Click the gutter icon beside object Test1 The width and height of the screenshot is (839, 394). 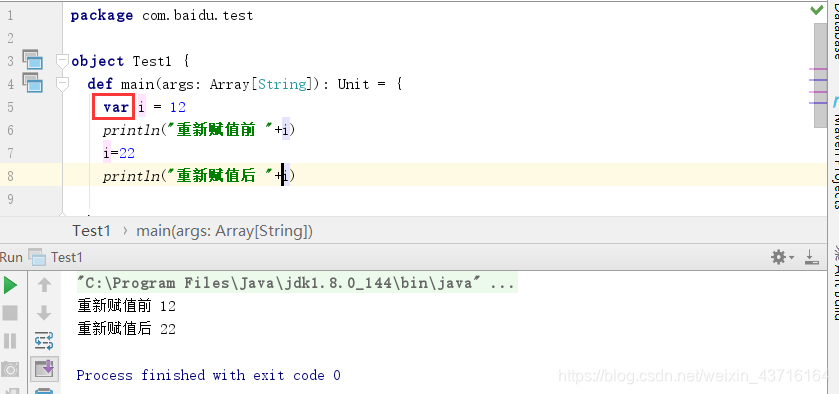33,59
